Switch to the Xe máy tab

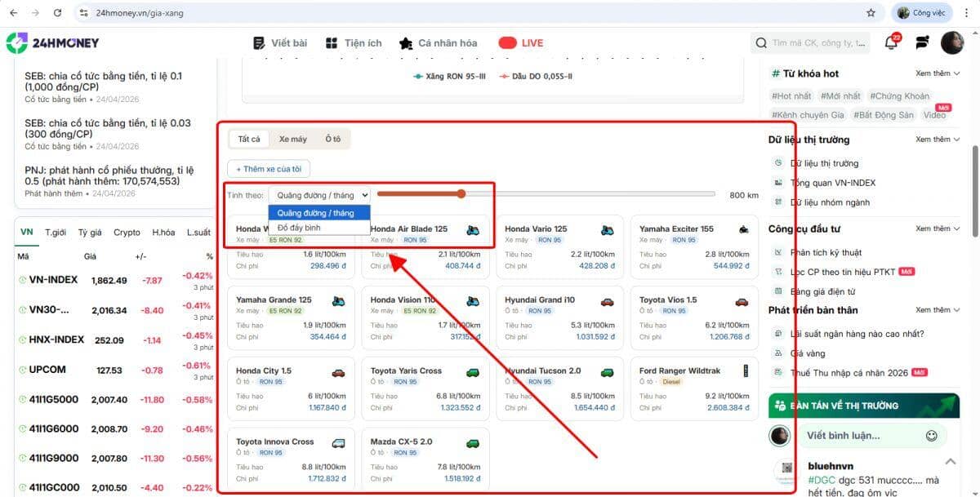(x=292, y=139)
